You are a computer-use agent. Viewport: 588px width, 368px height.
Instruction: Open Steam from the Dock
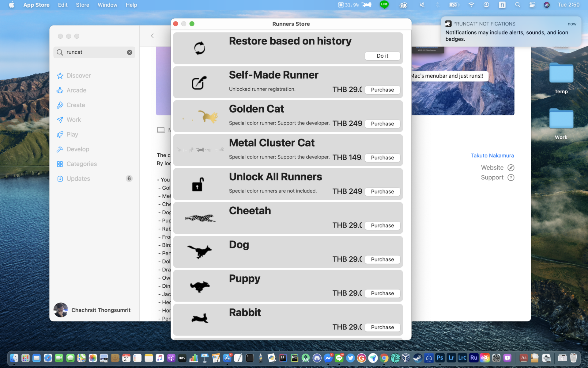pos(417,358)
